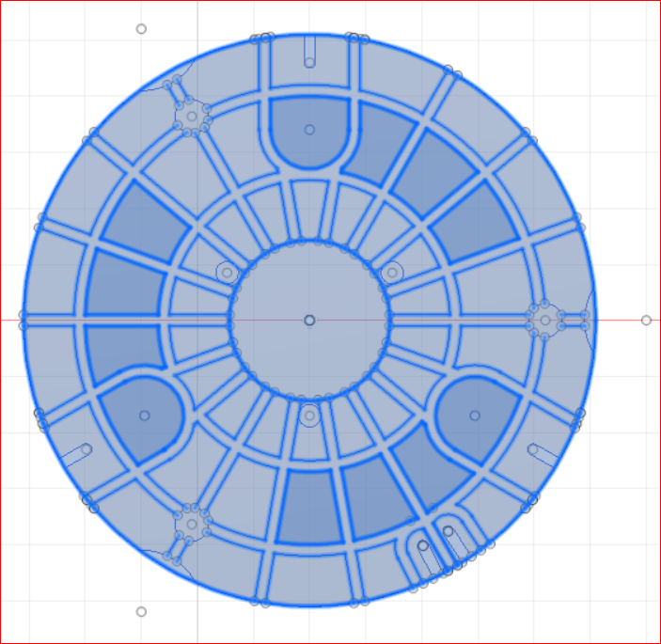Click the center of the upper-left bolt-hole cluster

click(x=192, y=117)
